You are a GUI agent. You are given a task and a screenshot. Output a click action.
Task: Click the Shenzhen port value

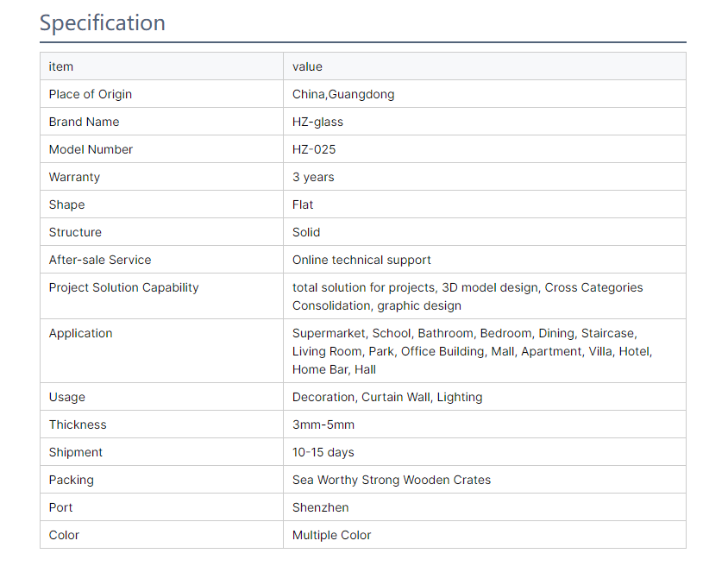[x=320, y=507]
